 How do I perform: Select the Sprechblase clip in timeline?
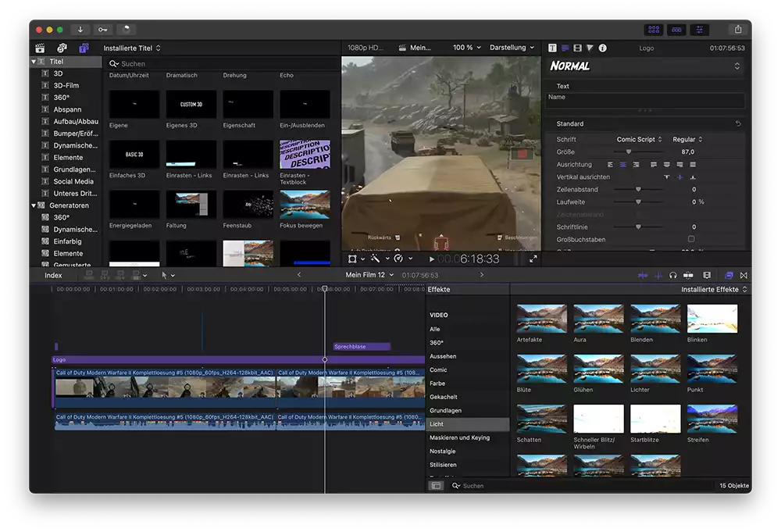click(x=362, y=346)
